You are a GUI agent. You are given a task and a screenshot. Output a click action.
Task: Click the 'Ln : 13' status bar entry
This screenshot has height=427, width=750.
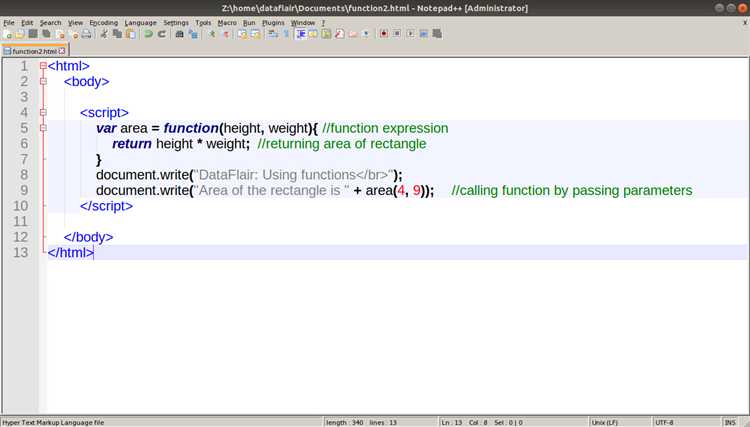(x=452, y=423)
